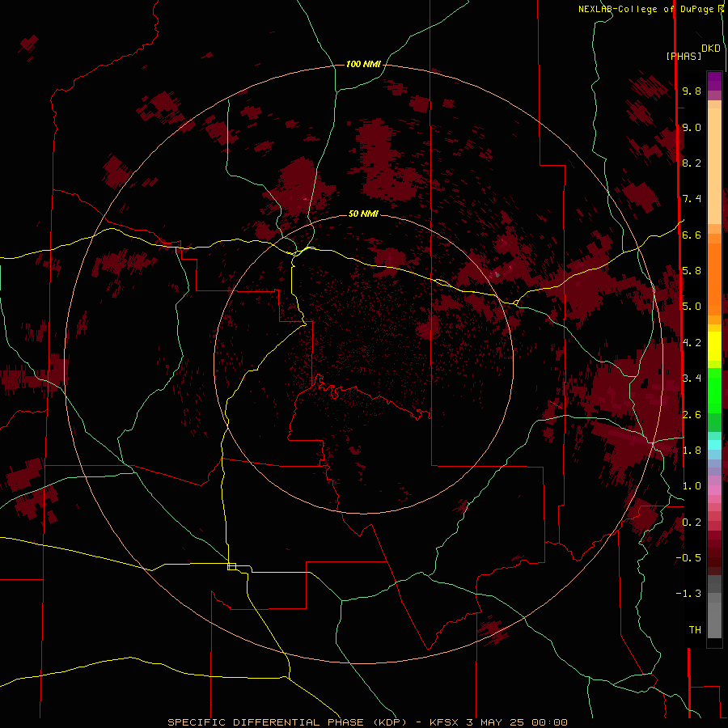Pick the pale peach color bar segment
The height and width of the screenshot is (728, 728).
(x=714, y=167)
